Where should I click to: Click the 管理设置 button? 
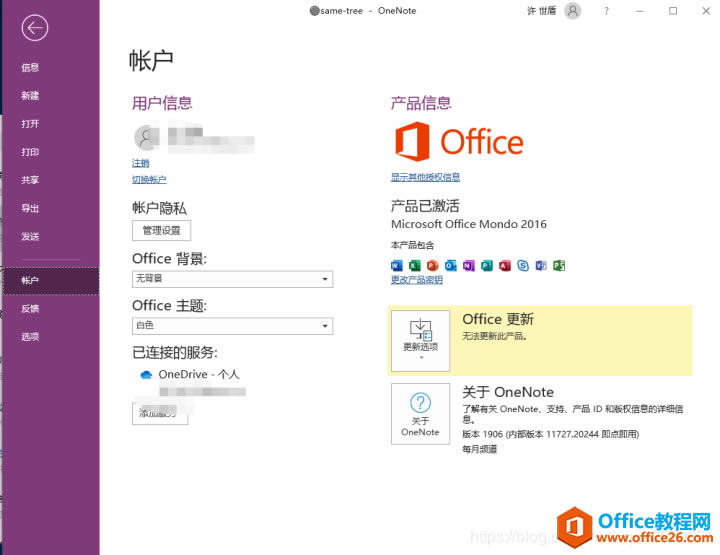(x=161, y=230)
